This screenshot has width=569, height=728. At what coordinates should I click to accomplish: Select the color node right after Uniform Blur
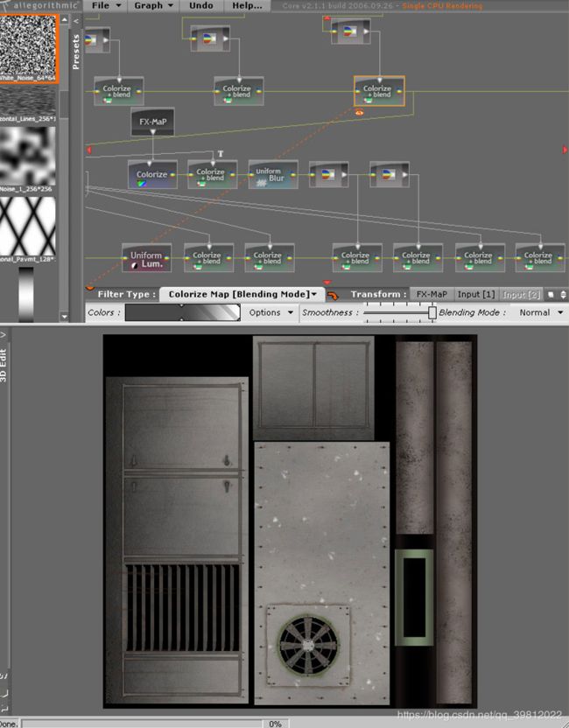(x=329, y=175)
